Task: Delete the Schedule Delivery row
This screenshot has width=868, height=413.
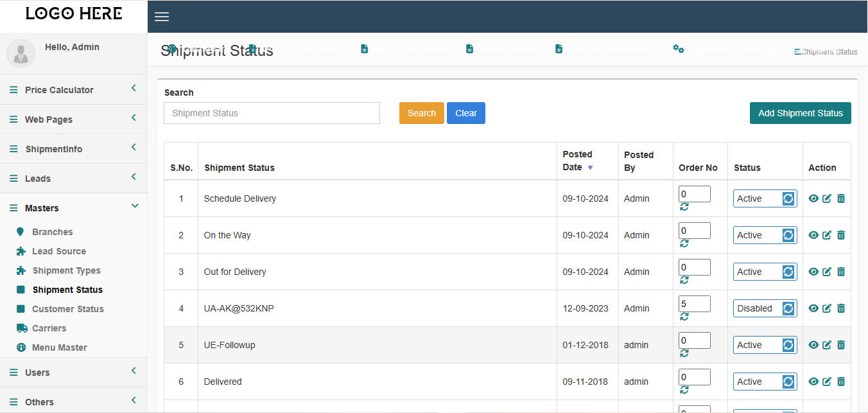Action: click(841, 198)
